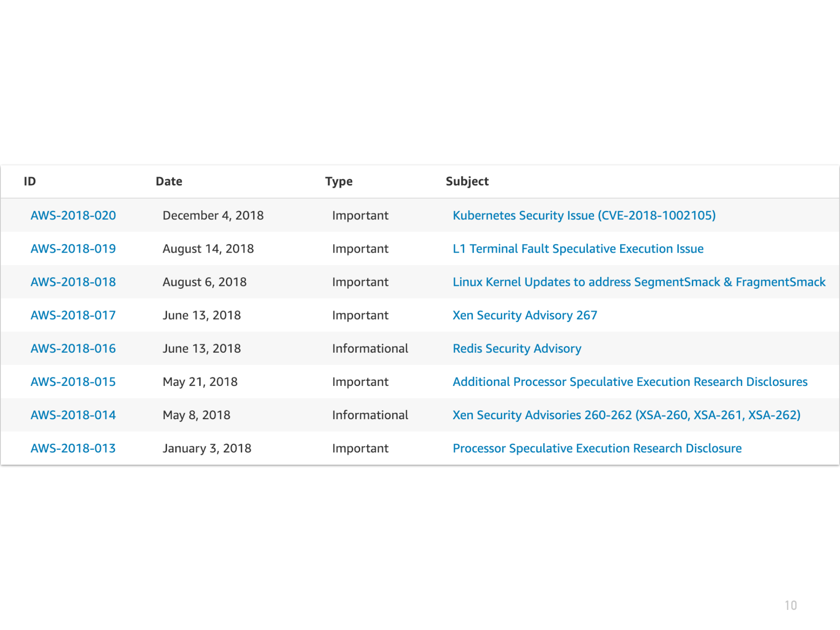Open the AWS-2018-017 bulletin ID link
Screen dimensions: 840x630
pyautogui.click(x=73, y=315)
